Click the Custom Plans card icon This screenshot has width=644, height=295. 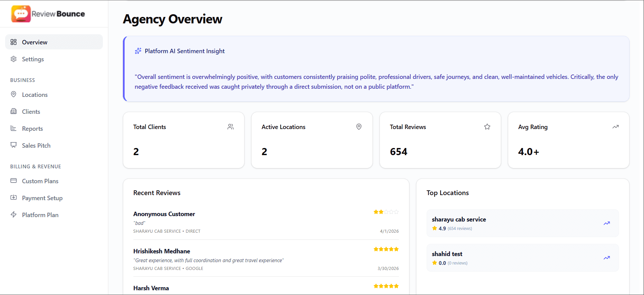pos(14,181)
